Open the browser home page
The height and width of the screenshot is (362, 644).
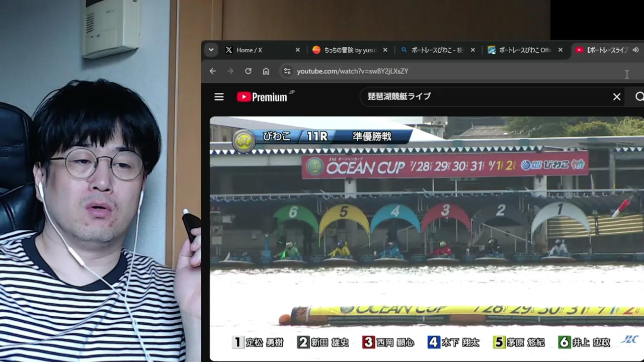click(x=266, y=71)
